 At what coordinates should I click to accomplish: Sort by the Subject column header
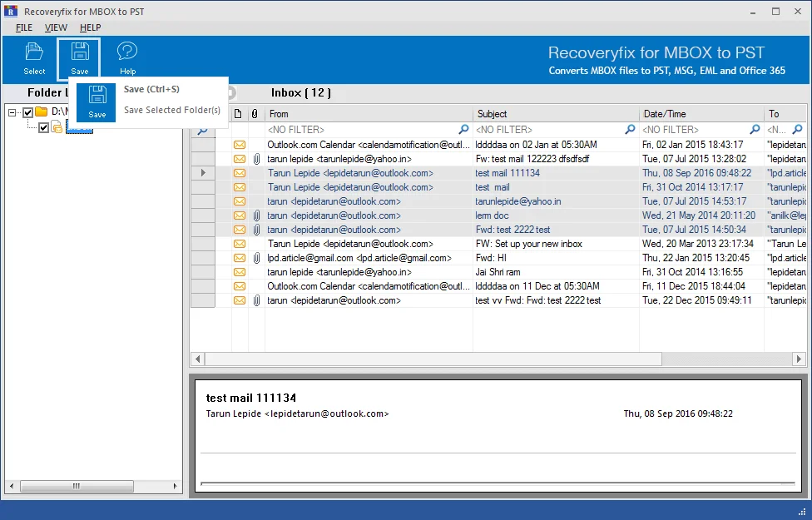click(x=556, y=114)
